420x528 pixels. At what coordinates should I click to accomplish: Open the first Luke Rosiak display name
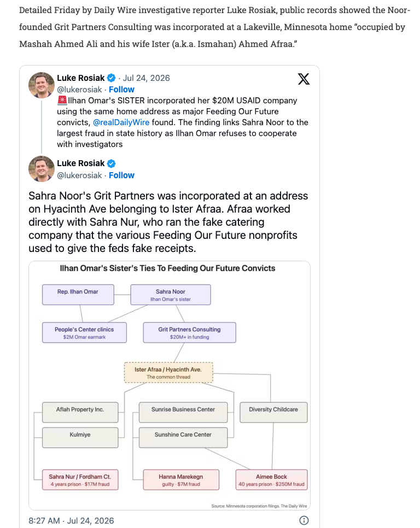click(81, 78)
